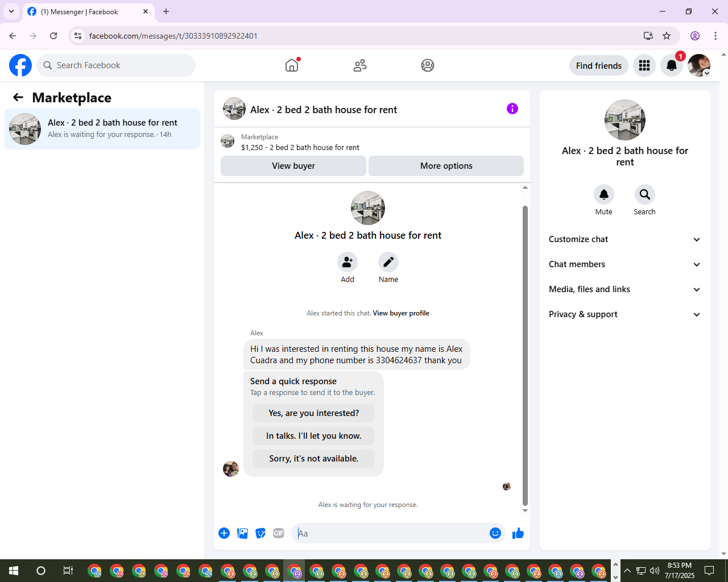Screen dimensions: 728x582
Task: Expand the Chat members section
Action: [x=625, y=264]
